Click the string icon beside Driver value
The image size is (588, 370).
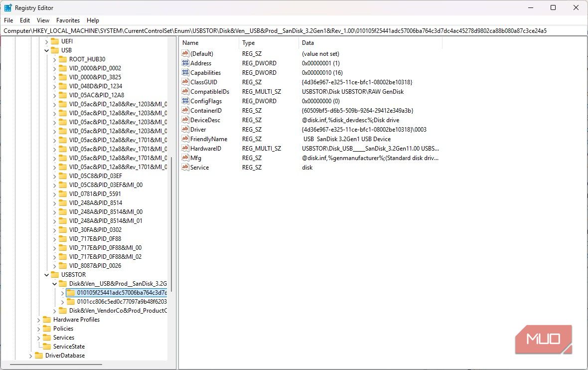coord(185,130)
